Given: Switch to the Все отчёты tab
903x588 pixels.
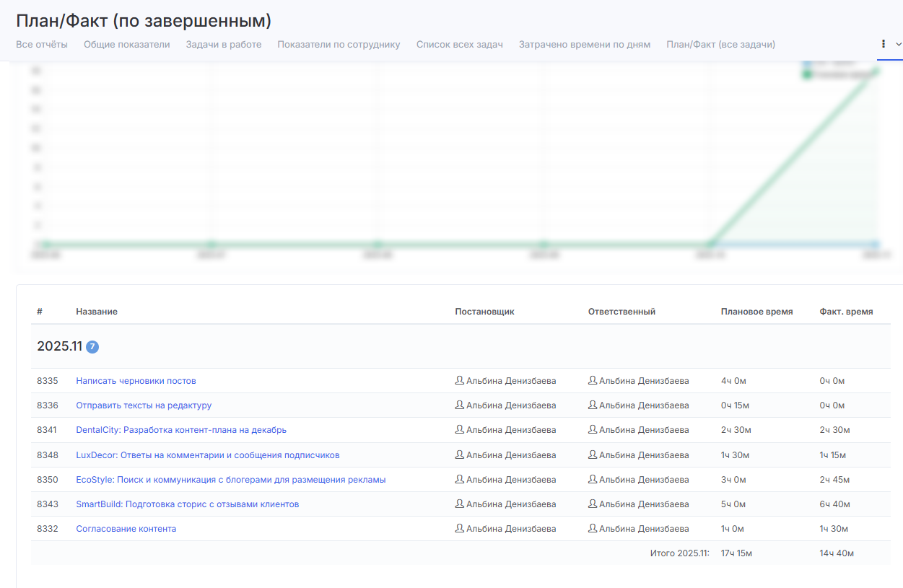Looking at the screenshot, I should 42,45.
